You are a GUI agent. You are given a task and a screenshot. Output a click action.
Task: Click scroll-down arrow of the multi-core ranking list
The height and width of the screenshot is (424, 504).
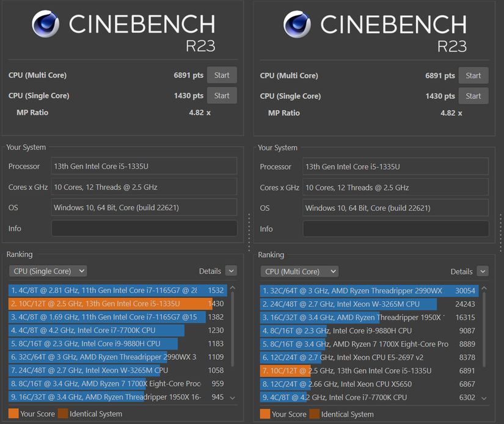pos(484,398)
